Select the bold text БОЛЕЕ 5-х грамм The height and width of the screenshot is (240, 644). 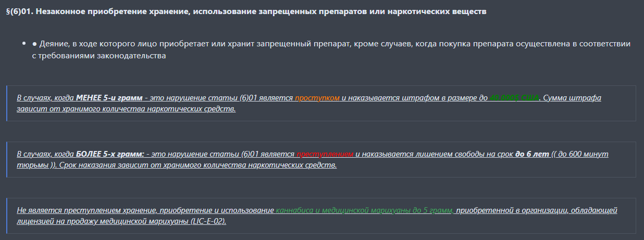tap(110, 154)
